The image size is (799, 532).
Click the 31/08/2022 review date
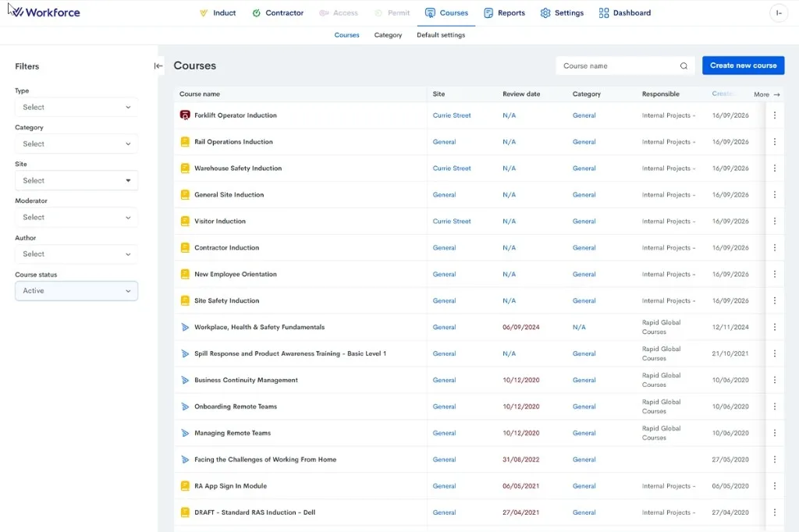[520, 459]
